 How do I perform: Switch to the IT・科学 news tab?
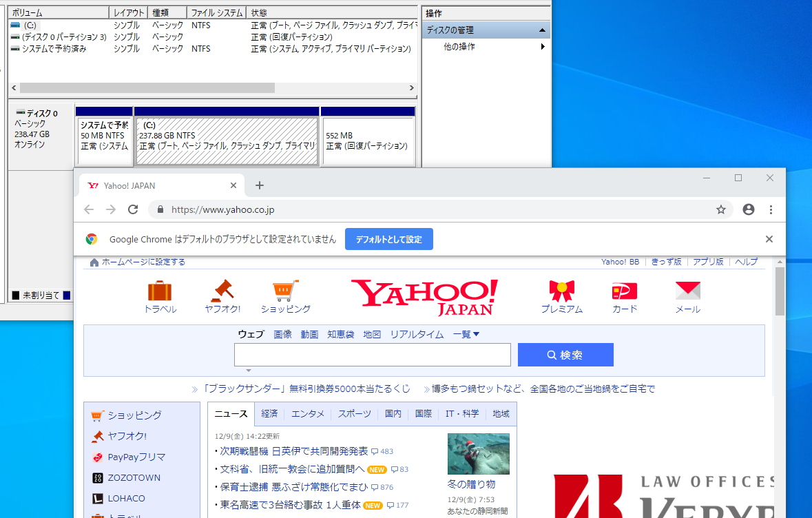pyautogui.click(x=462, y=413)
